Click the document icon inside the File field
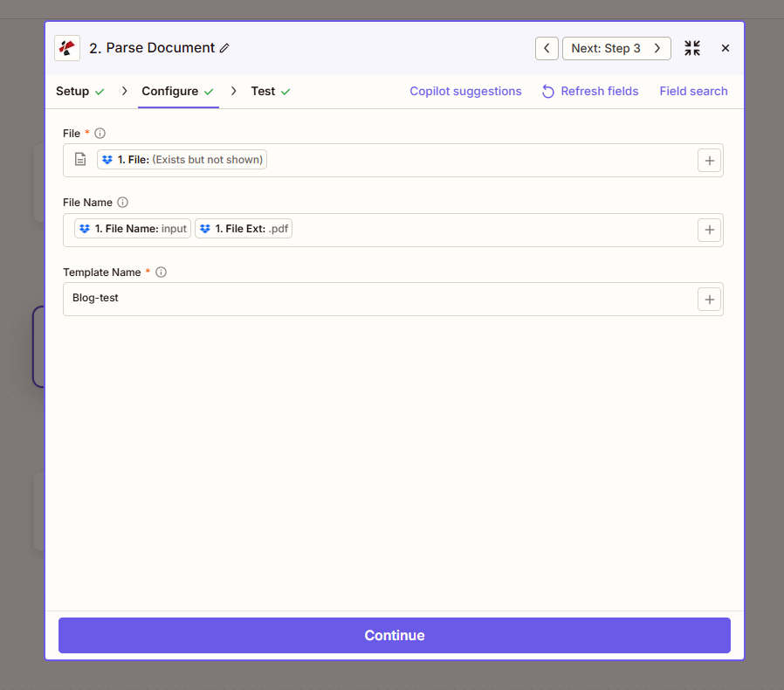Viewport: 784px width, 690px height. click(x=80, y=160)
